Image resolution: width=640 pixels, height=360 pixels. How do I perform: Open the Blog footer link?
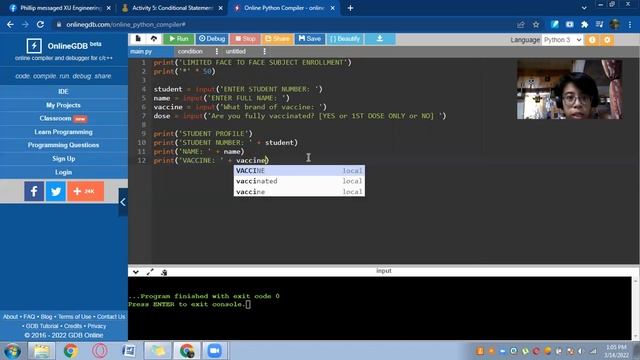[x=47, y=317]
